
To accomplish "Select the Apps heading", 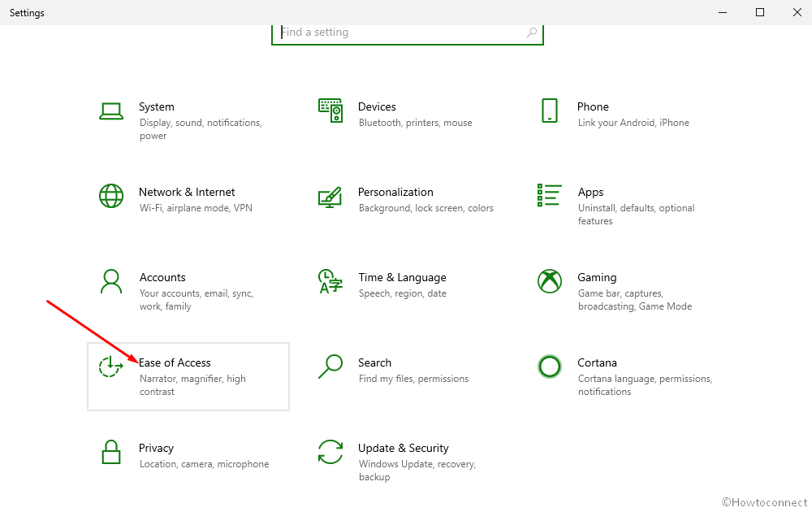I will (x=591, y=193).
